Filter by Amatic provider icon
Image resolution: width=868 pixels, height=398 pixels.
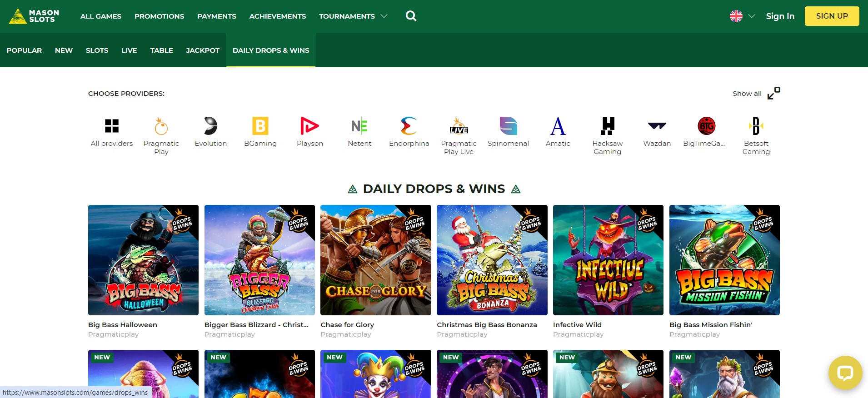pyautogui.click(x=558, y=126)
